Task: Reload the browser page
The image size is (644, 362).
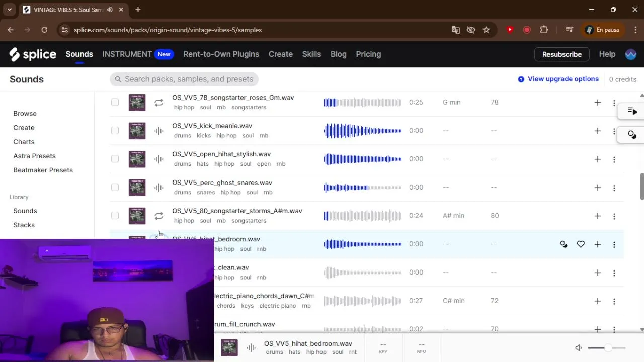Action: (44, 30)
